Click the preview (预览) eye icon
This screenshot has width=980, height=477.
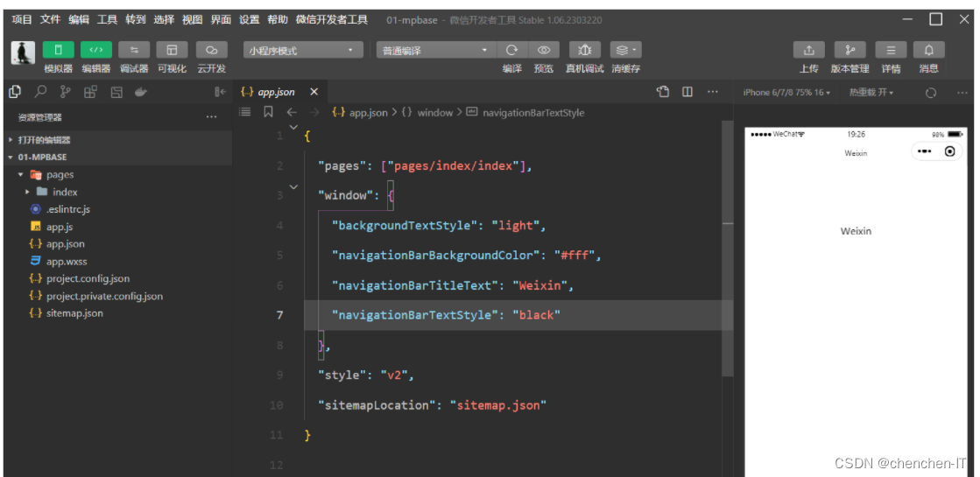pos(544,50)
